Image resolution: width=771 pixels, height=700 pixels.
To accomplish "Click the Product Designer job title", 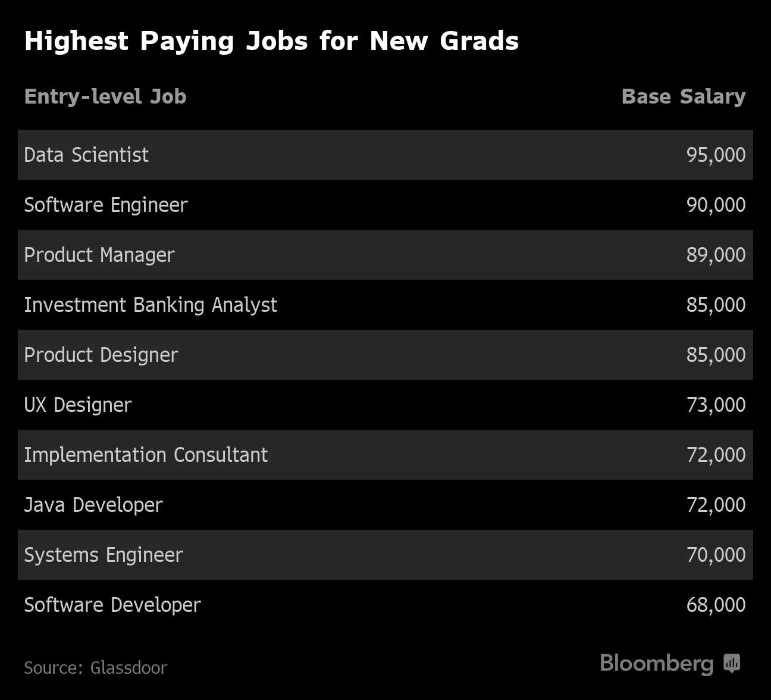I will (101, 355).
